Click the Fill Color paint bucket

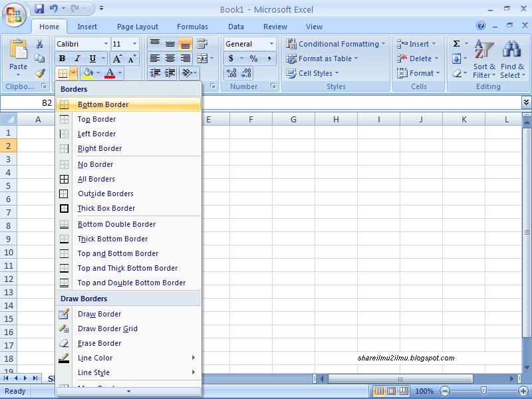pyautogui.click(x=88, y=73)
